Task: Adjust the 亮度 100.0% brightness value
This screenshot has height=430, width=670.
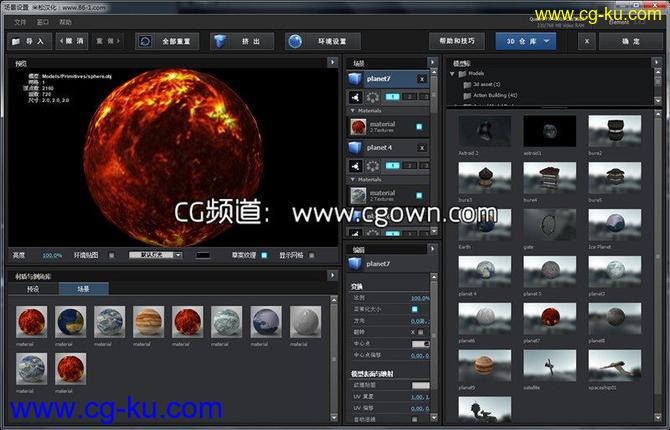Action: coord(52,256)
